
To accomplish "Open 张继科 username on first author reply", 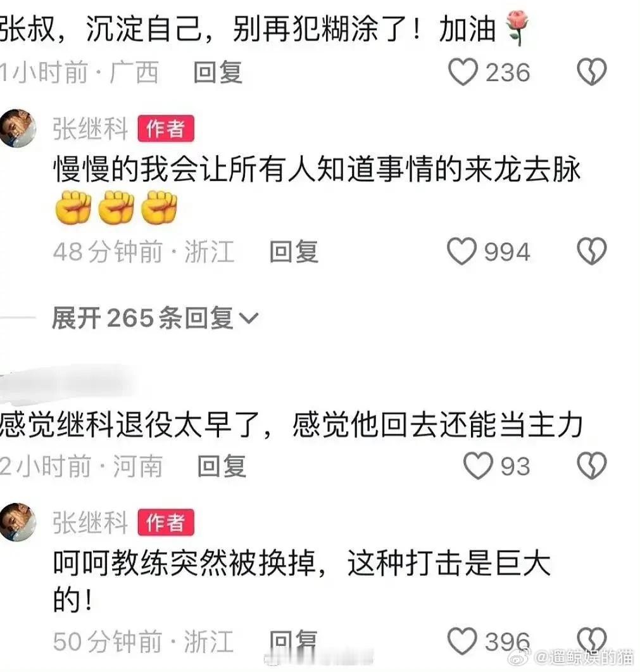I will coord(91,128).
